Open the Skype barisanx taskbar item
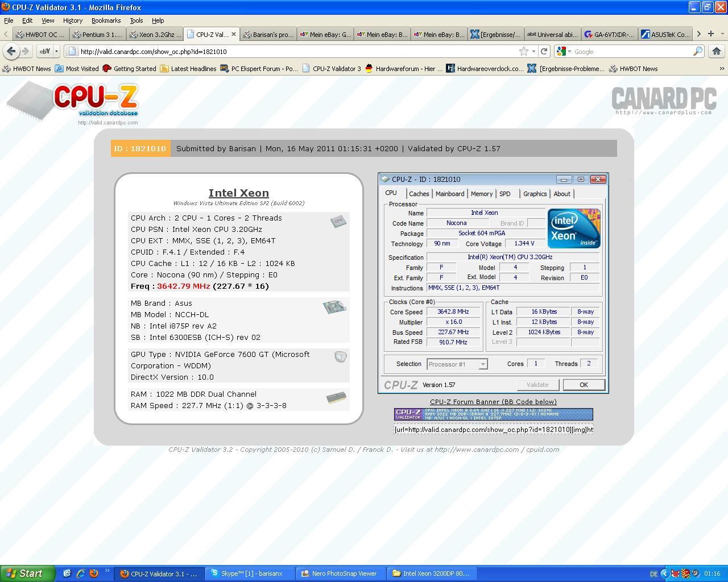This screenshot has height=582, width=728. (x=250, y=573)
